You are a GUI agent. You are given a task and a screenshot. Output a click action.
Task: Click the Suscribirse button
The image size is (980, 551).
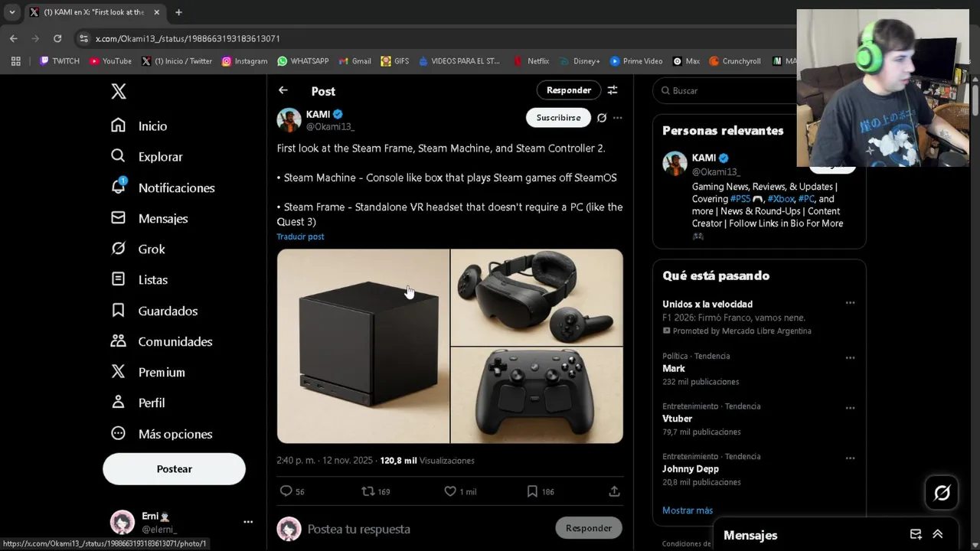pyautogui.click(x=558, y=118)
